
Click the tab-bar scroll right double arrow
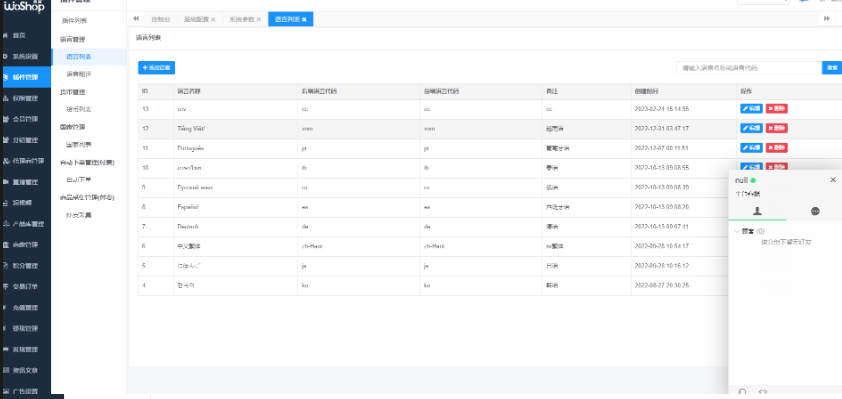pos(827,19)
